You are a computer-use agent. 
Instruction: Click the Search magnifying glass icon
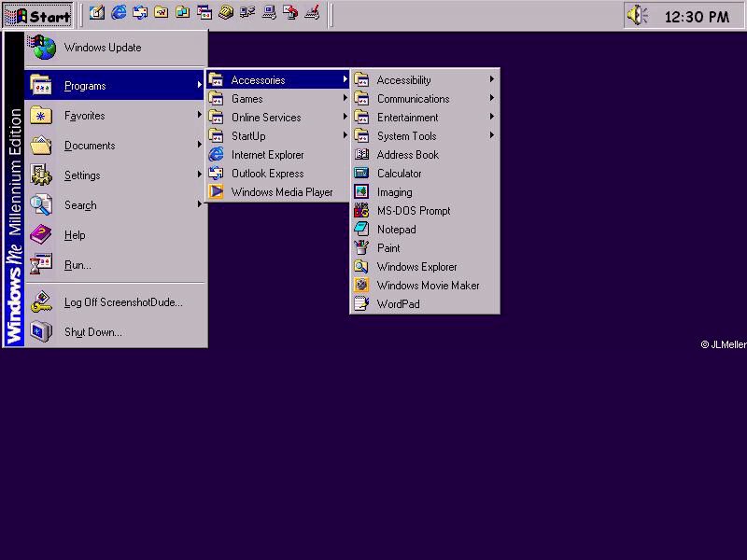[41, 204]
